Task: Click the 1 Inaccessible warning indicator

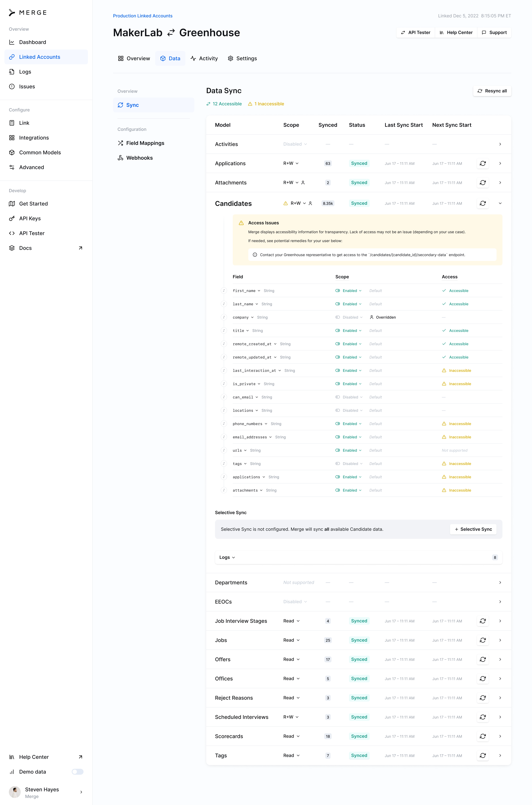Action: [266, 104]
